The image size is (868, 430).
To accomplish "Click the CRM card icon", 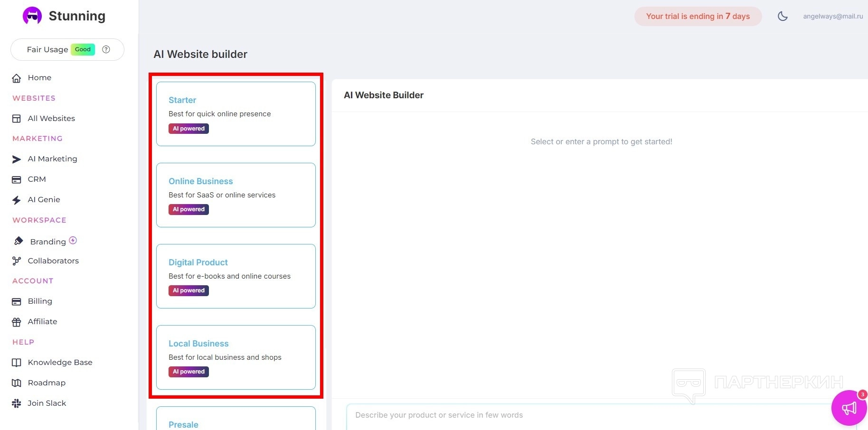I will [x=17, y=179].
